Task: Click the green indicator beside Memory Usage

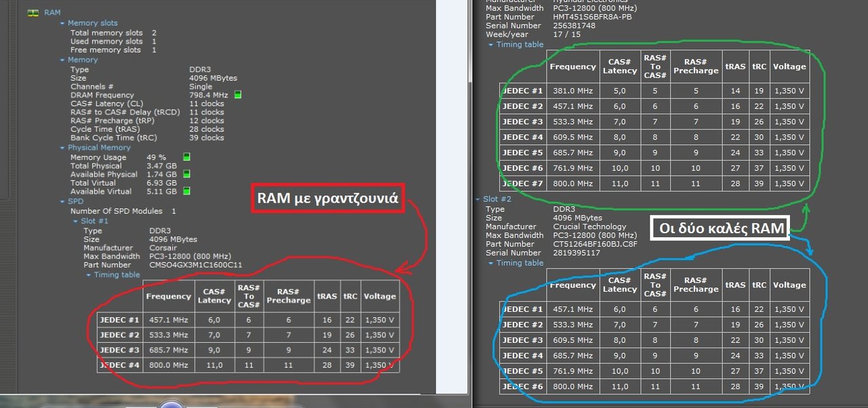Action: click(186, 157)
